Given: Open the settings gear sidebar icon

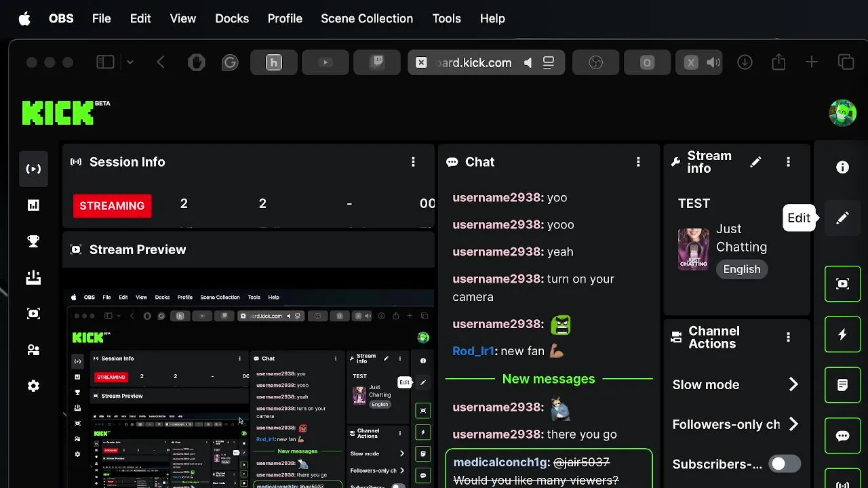Looking at the screenshot, I should (x=33, y=386).
